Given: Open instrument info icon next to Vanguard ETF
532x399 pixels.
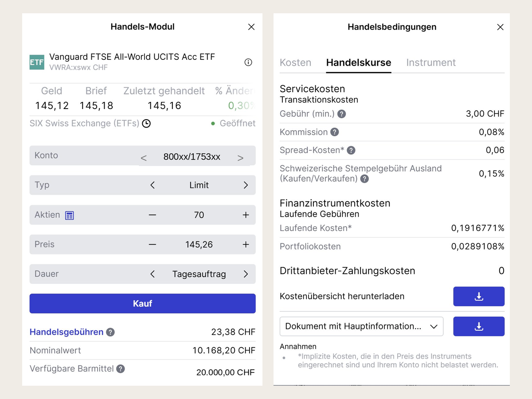Looking at the screenshot, I should click(x=248, y=62).
